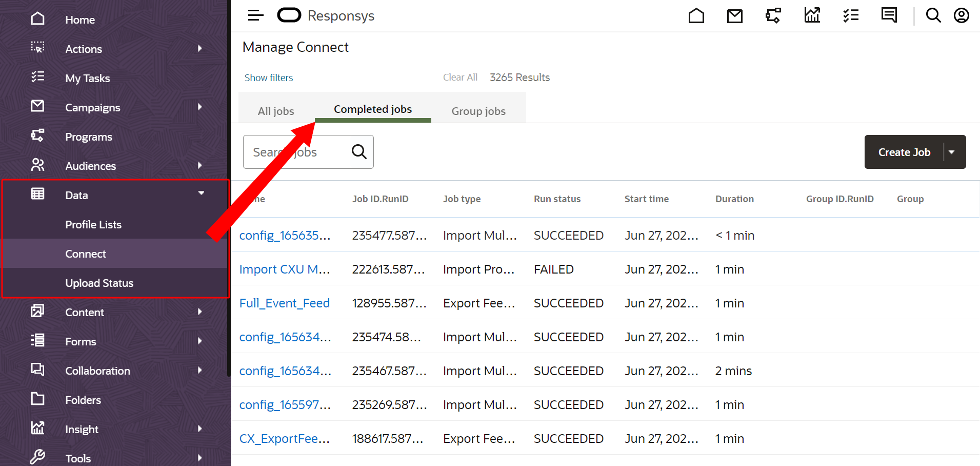Click Clear All filters
980x466 pixels.
point(460,77)
